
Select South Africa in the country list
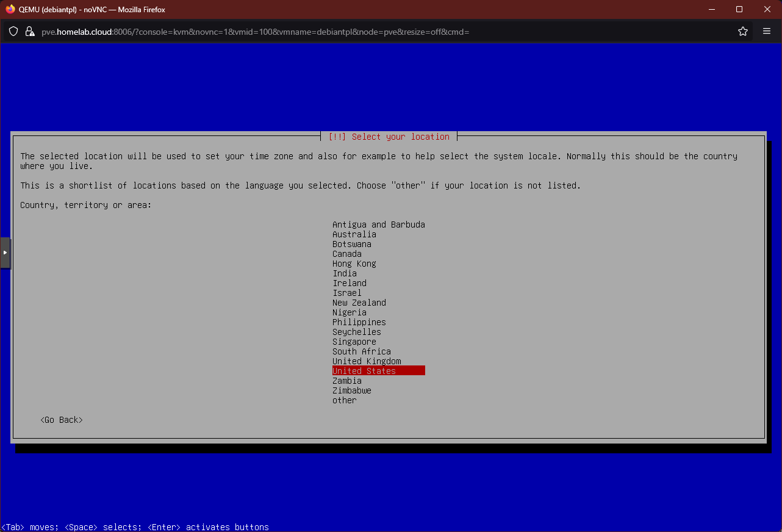(x=361, y=351)
